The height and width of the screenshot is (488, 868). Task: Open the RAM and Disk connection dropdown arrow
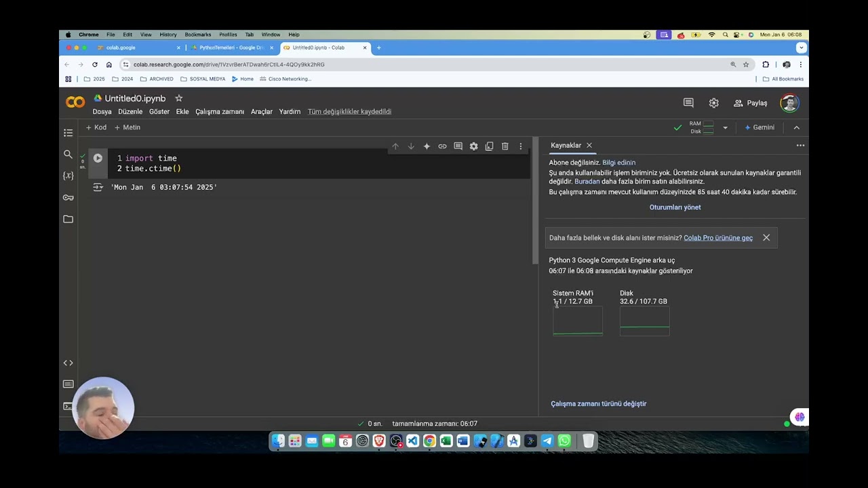(x=725, y=127)
